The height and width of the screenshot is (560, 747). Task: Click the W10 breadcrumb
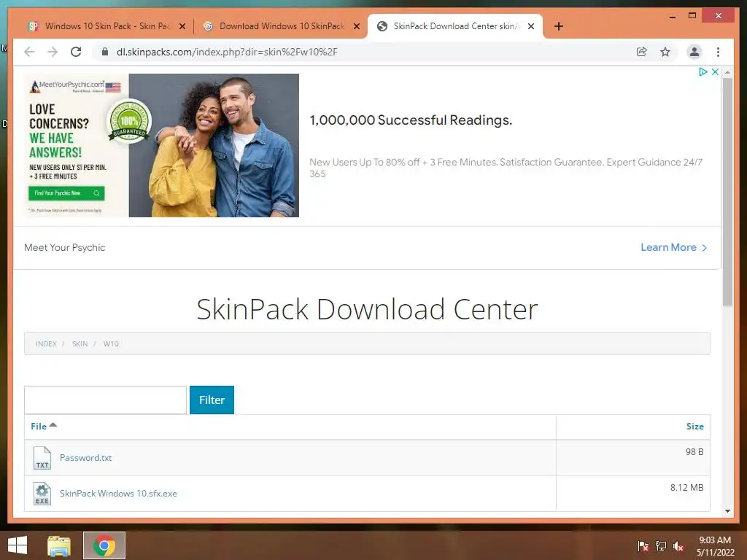[x=111, y=344]
